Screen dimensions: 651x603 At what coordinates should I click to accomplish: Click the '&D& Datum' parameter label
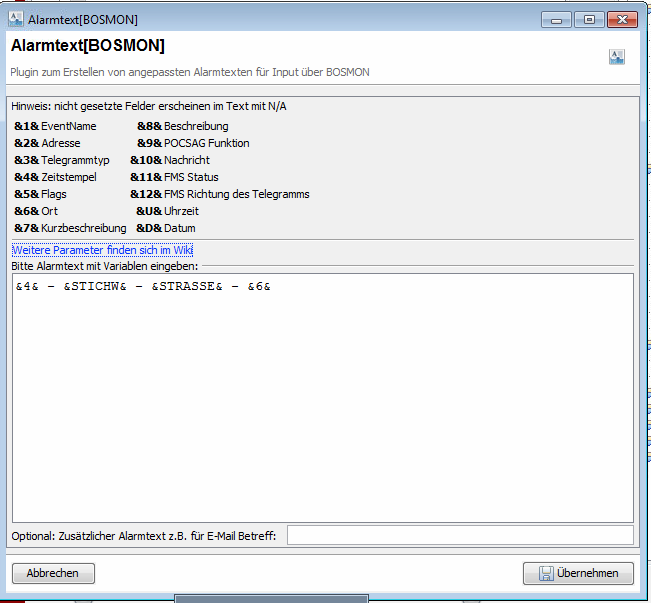point(166,228)
